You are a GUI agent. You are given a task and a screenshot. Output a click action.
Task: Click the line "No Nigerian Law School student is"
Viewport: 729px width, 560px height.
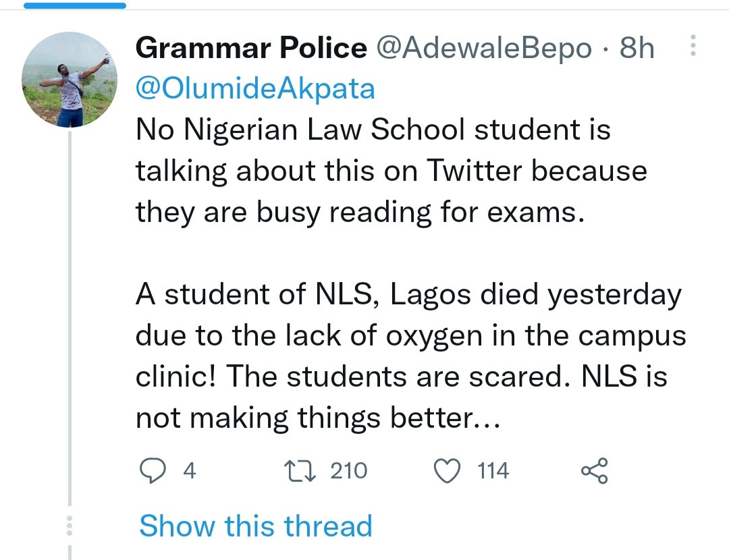point(373,130)
